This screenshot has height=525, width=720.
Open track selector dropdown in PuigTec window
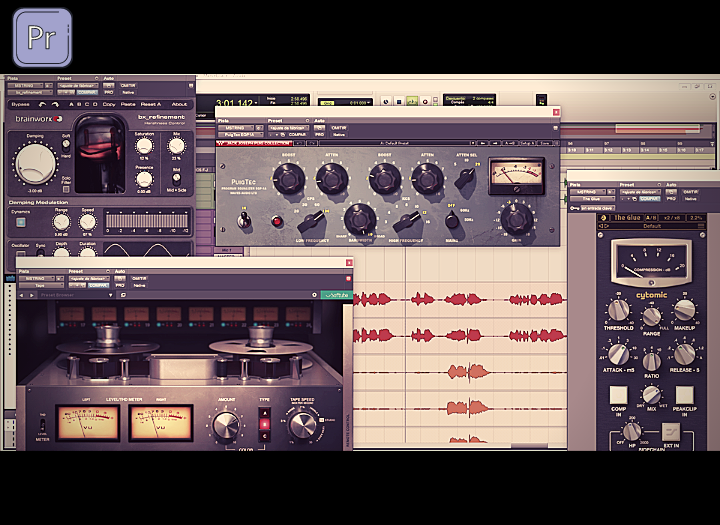[236, 128]
